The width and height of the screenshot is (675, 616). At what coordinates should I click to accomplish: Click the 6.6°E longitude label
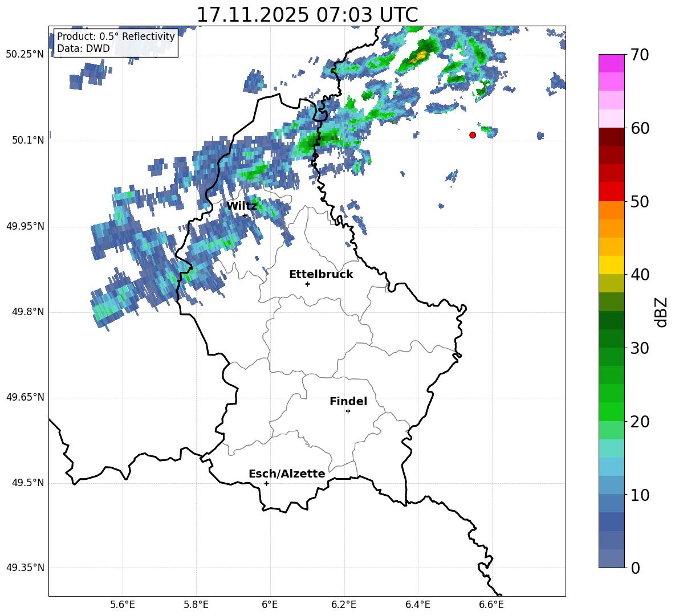pos(491,605)
